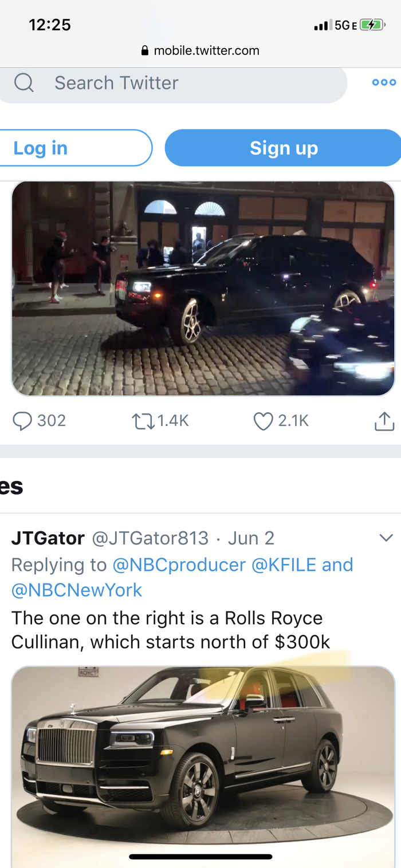Open the three-dot more options menu
The width and height of the screenshot is (401, 868).
(x=384, y=82)
